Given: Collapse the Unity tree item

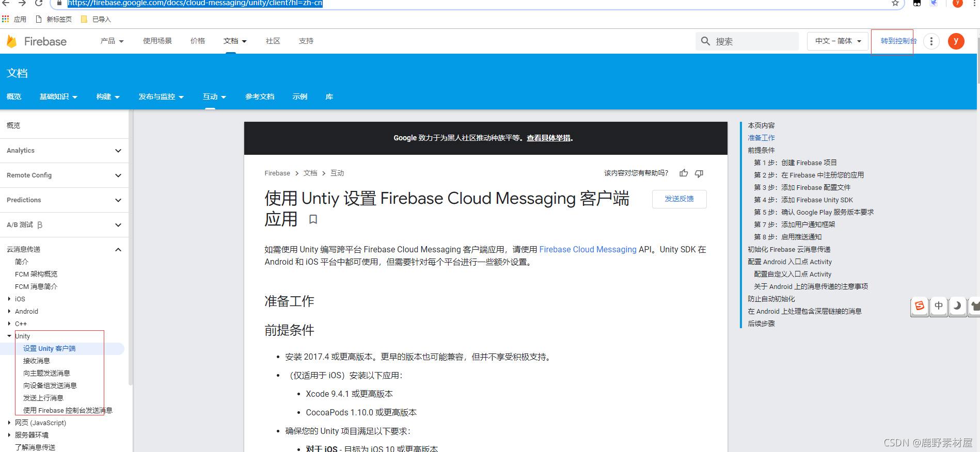Looking at the screenshot, I should [9, 336].
